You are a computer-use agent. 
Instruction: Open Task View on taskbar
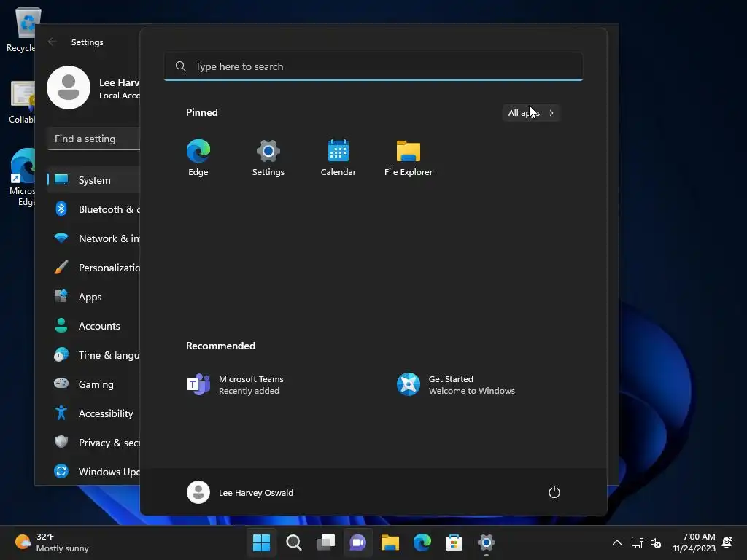click(326, 542)
